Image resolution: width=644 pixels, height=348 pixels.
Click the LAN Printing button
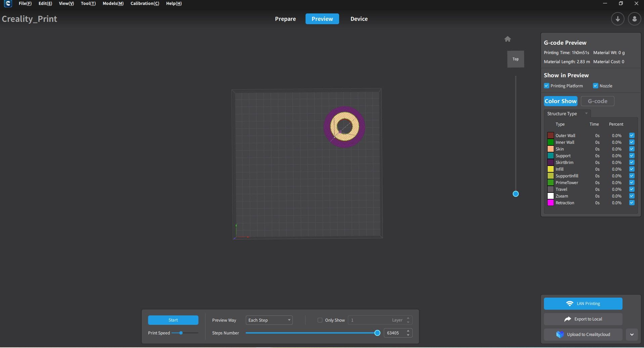583,304
